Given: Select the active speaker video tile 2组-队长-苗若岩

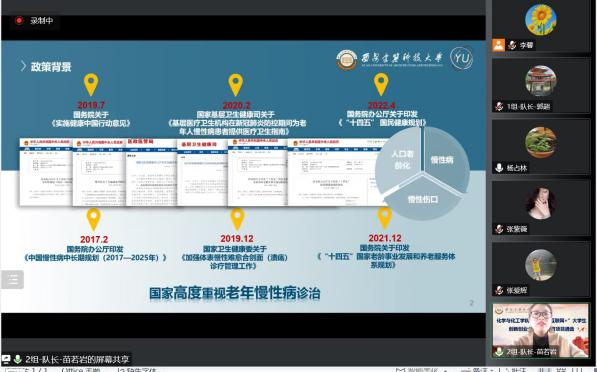Looking at the screenshot, I should (x=541, y=330).
